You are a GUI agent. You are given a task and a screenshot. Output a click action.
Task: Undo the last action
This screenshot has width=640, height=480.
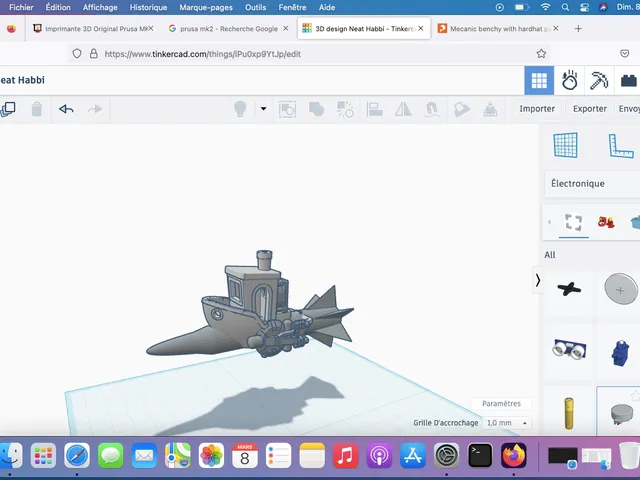pos(66,109)
